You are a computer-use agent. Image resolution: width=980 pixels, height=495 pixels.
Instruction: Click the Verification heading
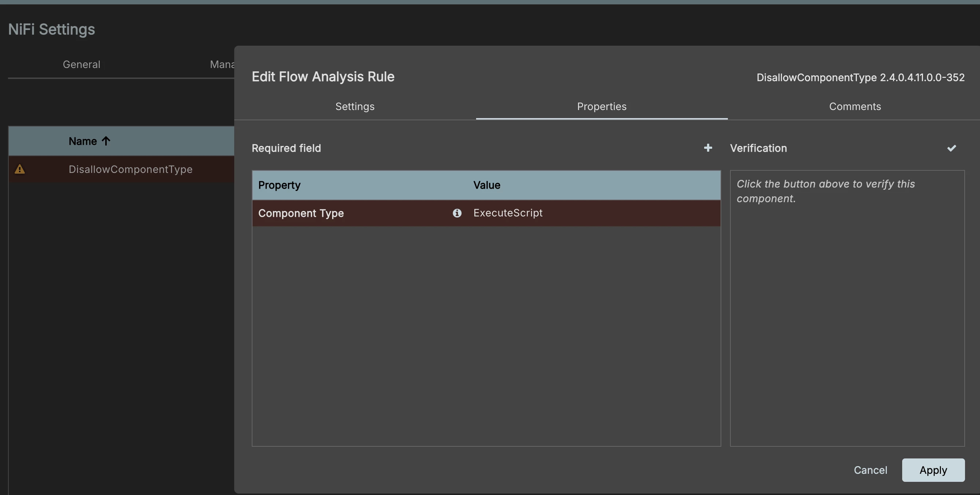[x=758, y=148]
